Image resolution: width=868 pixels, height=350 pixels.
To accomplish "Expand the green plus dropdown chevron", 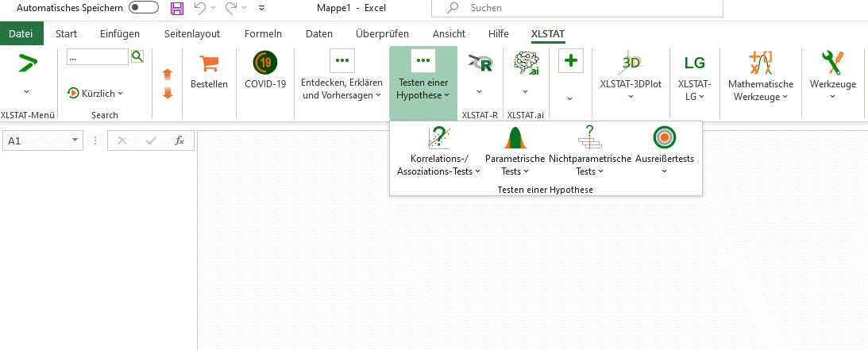I will tap(570, 98).
